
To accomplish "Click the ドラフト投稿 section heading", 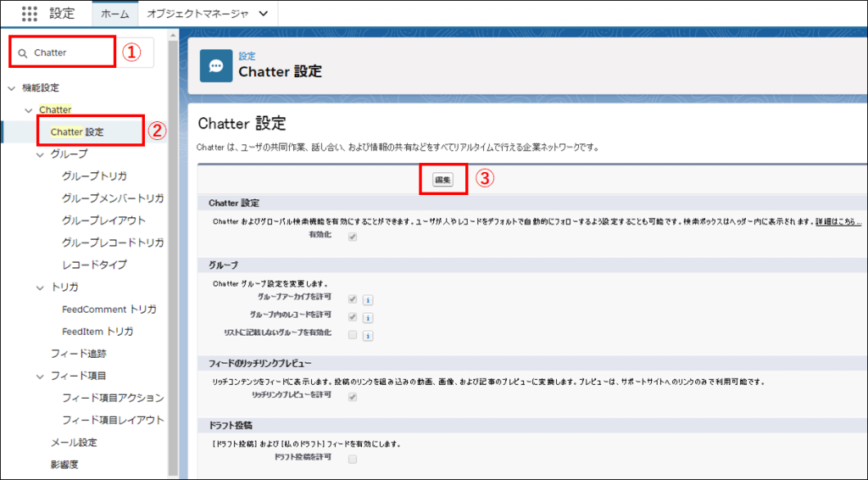I will tap(231, 425).
